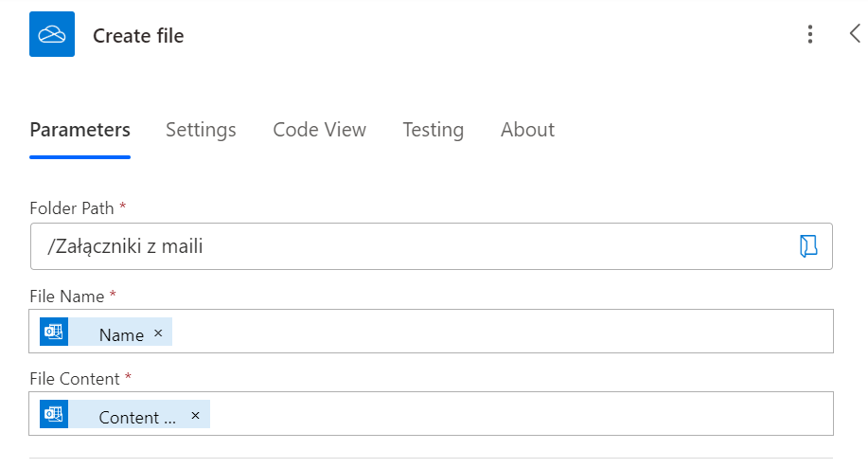Switch to the Code View tab
The width and height of the screenshot is (868, 468).
click(319, 130)
